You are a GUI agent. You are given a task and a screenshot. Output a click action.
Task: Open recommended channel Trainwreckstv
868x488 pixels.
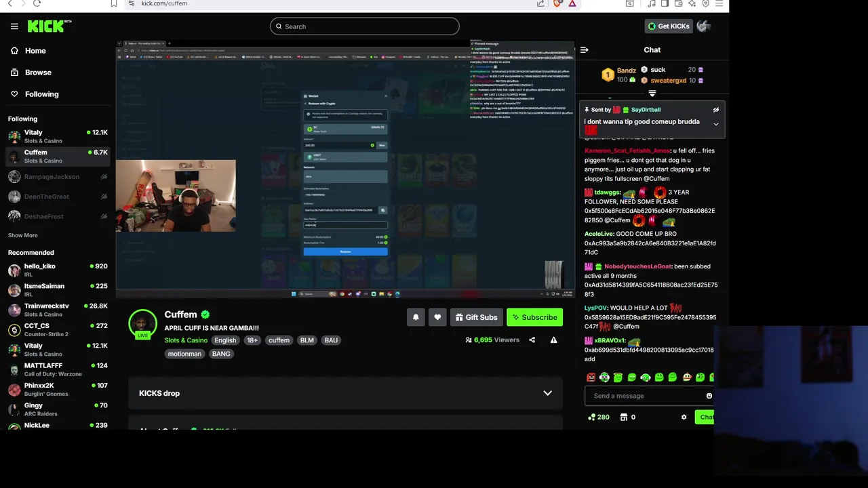click(57, 310)
